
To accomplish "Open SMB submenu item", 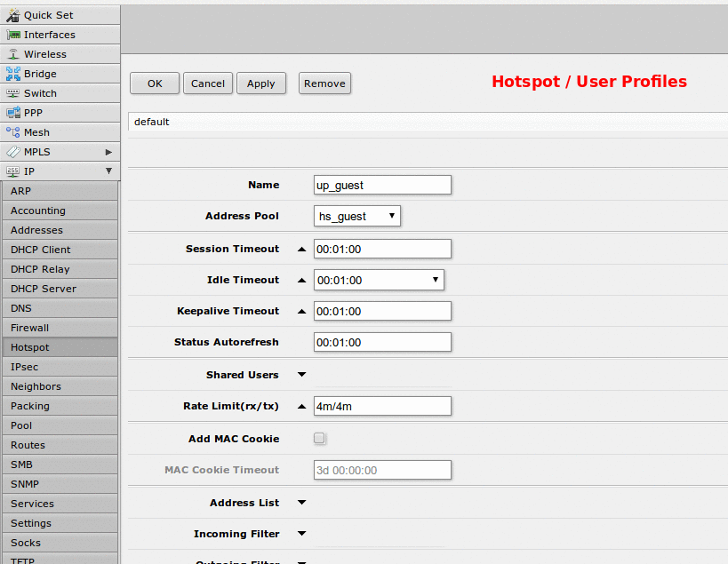I will tap(60, 465).
